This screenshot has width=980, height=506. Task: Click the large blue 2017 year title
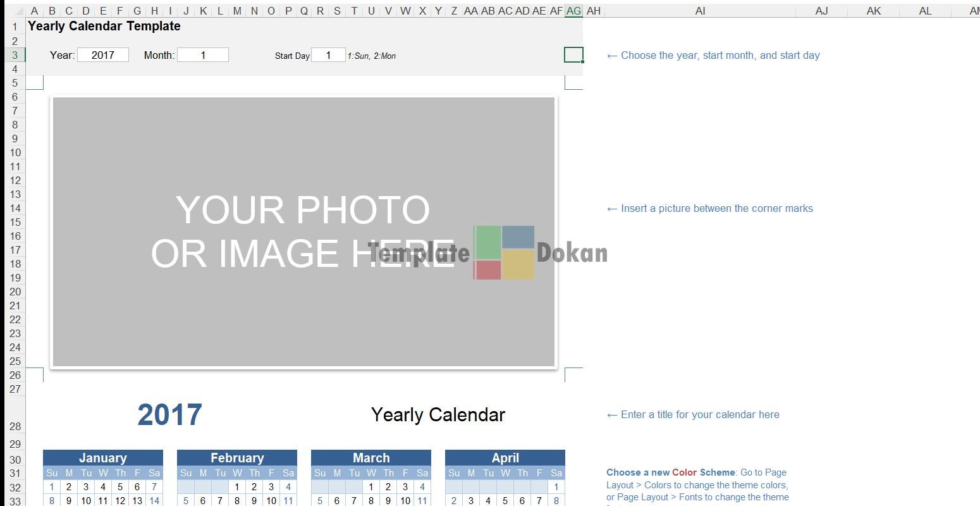coord(169,415)
